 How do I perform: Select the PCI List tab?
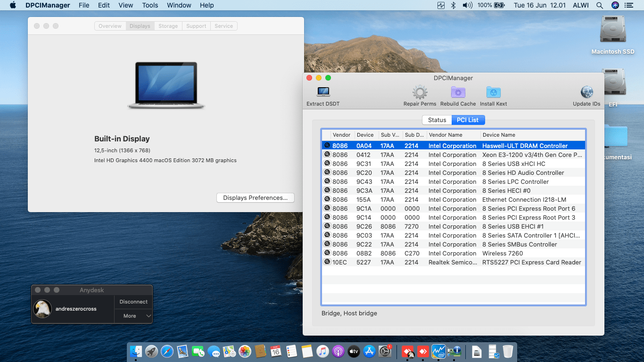(468, 120)
